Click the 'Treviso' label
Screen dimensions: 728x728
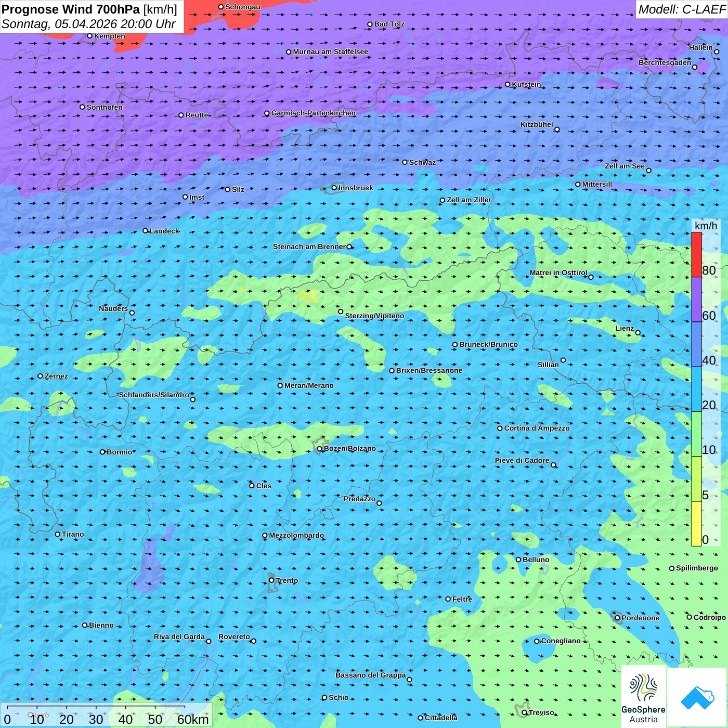pyautogui.click(x=541, y=712)
